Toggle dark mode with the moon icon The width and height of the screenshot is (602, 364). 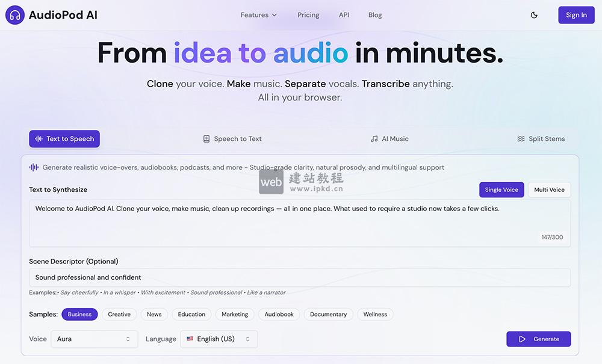click(533, 14)
